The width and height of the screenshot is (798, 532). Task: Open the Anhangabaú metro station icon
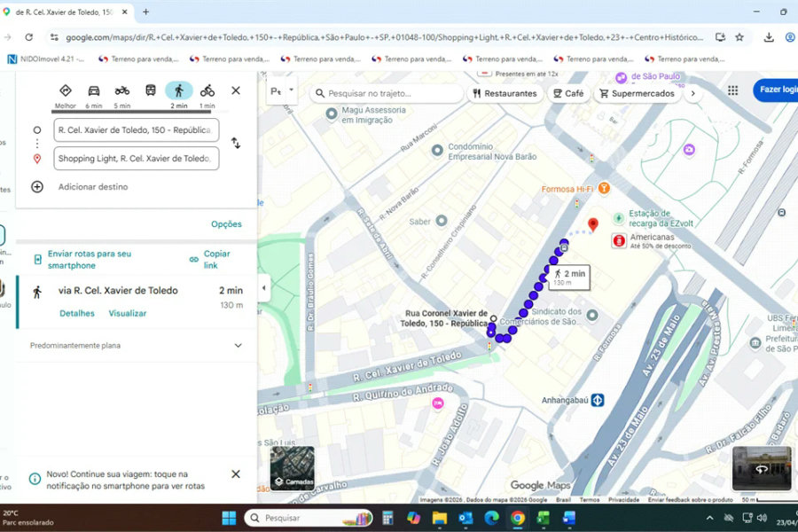pos(598,400)
